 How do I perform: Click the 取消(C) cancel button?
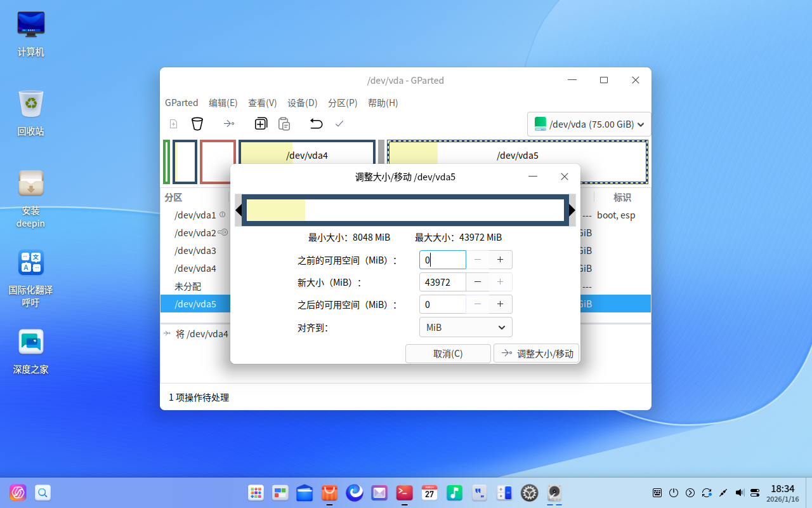(448, 353)
